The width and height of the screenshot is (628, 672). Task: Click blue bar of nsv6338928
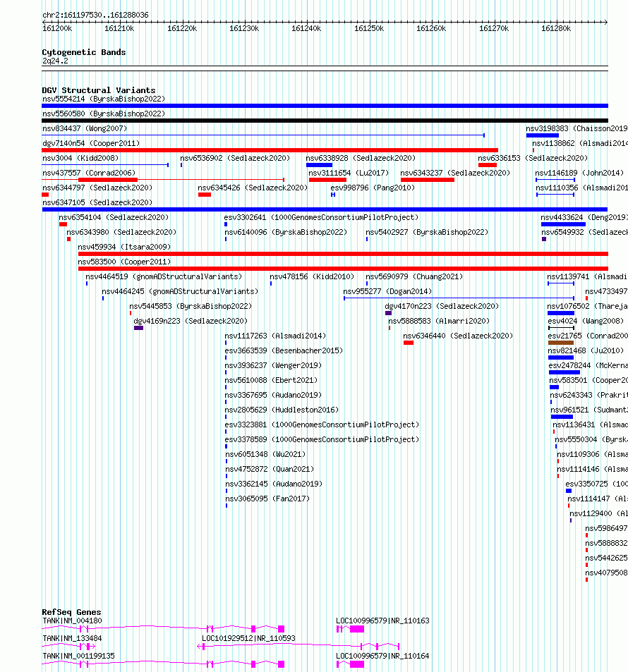(x=319, y=165)
